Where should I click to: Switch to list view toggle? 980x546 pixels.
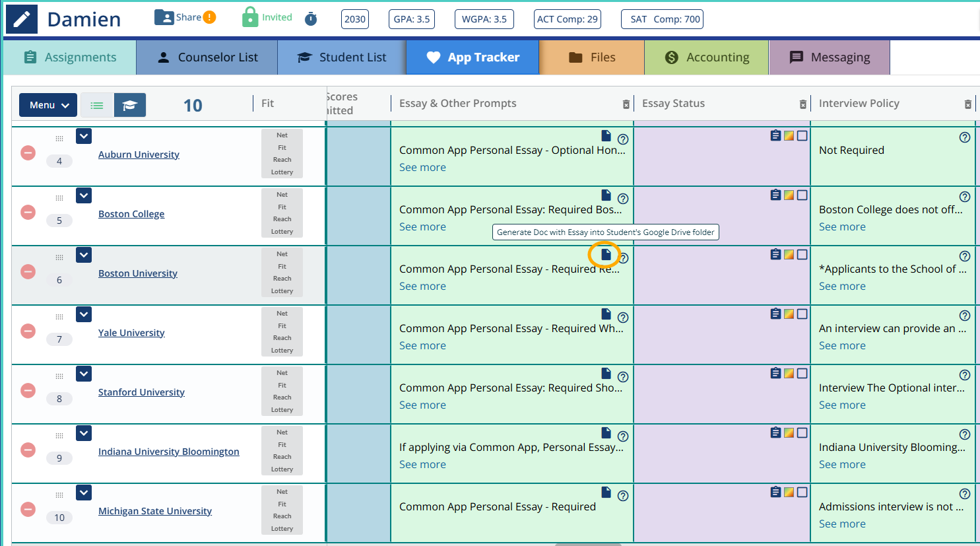pyautogui.click(x=97, y=105)
